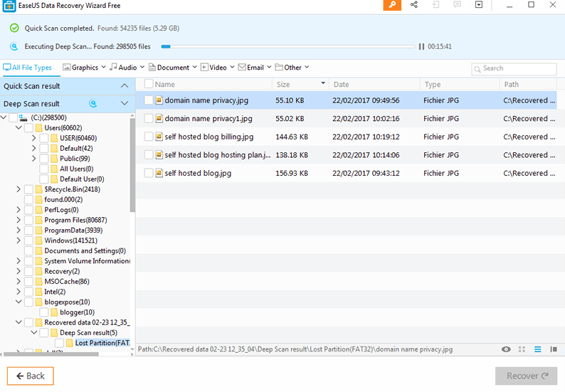
Task: Open the share icon in title bar
Action: pos(414,5)
